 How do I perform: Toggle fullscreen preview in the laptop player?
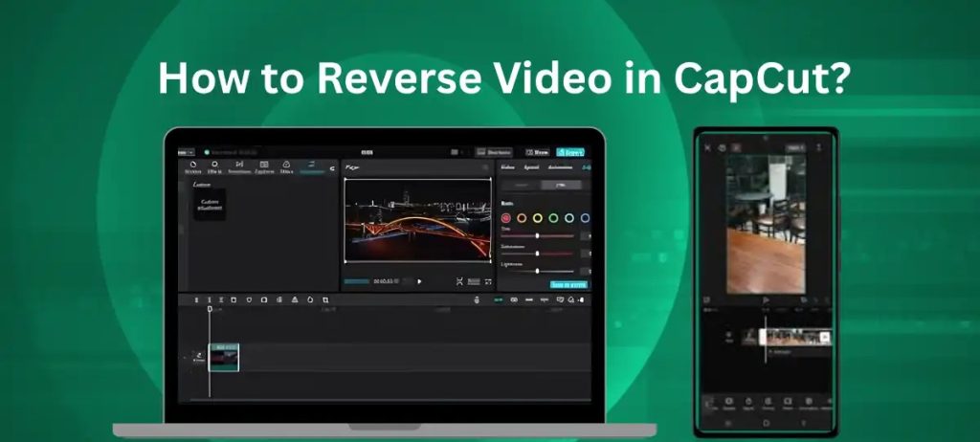[x=487, y=281]
